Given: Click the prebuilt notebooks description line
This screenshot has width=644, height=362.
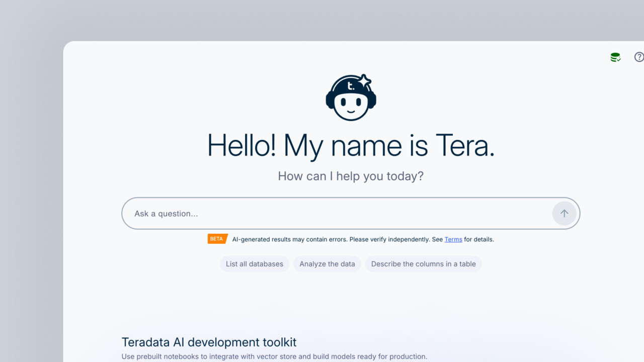Looking at the screenshot, I should point(274,356).
